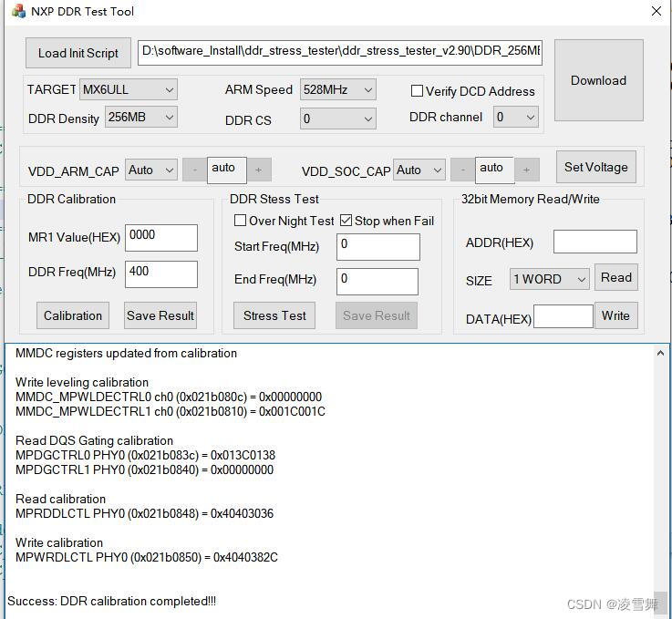Enable the Over Night Test checkbox
Image resolution: width=672 pixels, height=619 pixels.
tap(240, 221)
